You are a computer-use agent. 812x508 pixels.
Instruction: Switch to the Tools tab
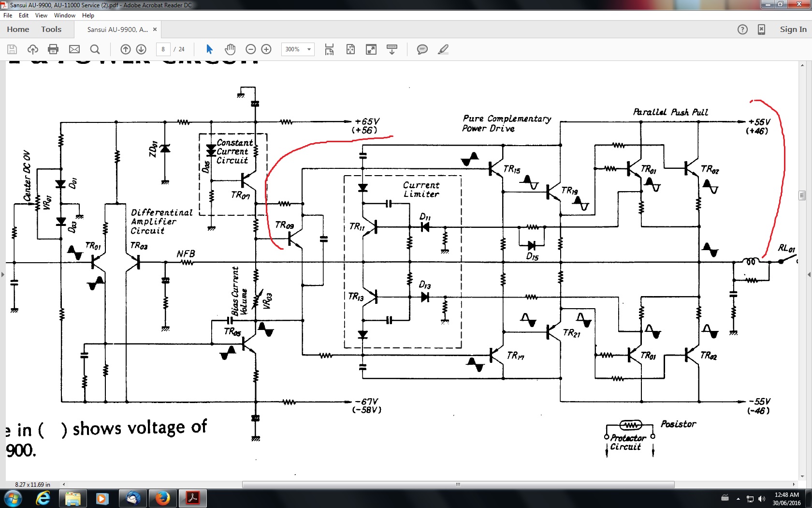pos(51,30)
